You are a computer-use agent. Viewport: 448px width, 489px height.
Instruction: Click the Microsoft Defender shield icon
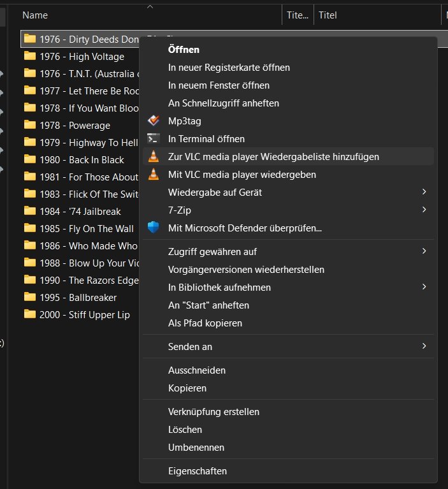[x=153, y=228]
